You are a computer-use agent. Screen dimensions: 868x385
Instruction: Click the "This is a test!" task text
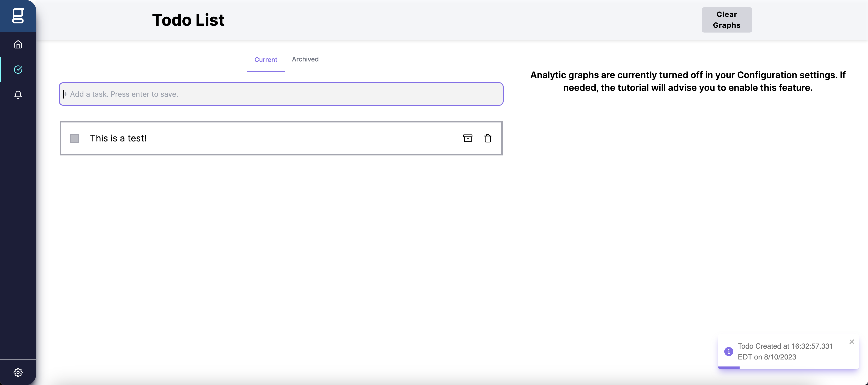point(118,138)
